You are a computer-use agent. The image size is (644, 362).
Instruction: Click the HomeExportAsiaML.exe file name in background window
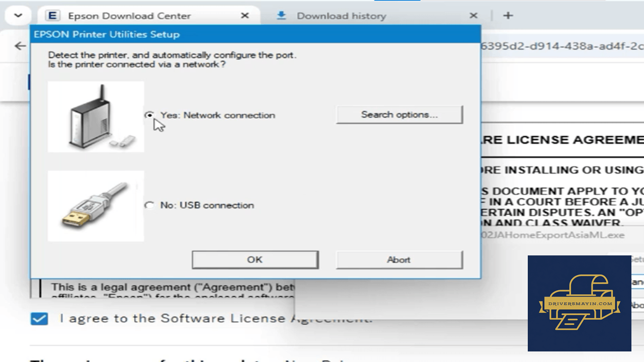(553, 235)
